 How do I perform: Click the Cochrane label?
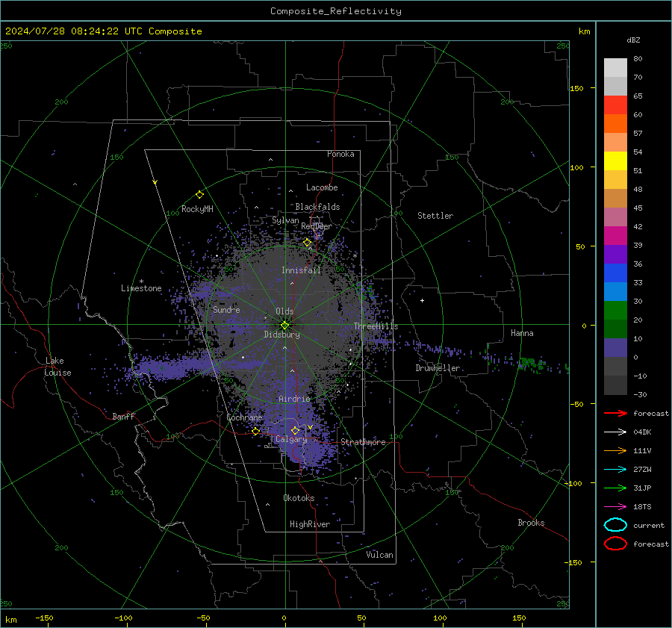244,417
